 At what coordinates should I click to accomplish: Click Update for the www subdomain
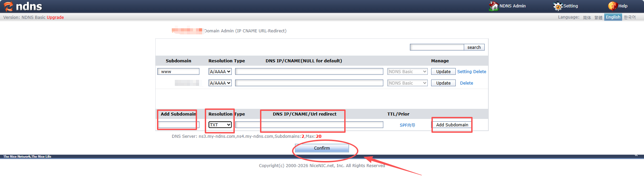pos(443,72)
